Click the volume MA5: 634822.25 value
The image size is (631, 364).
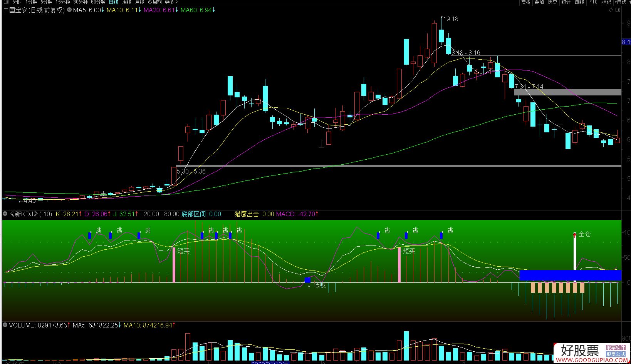point(97,325)
